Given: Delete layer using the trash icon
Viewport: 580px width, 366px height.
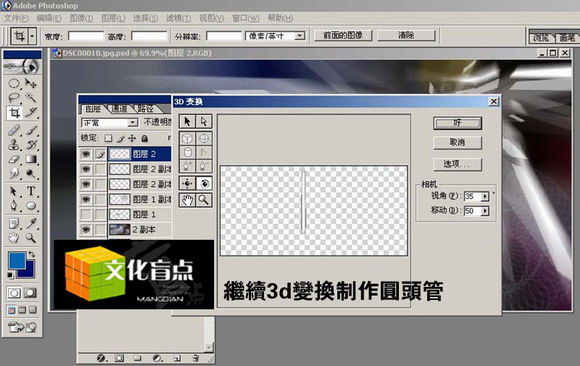Looking at the screenshot, I should [196, 358].
